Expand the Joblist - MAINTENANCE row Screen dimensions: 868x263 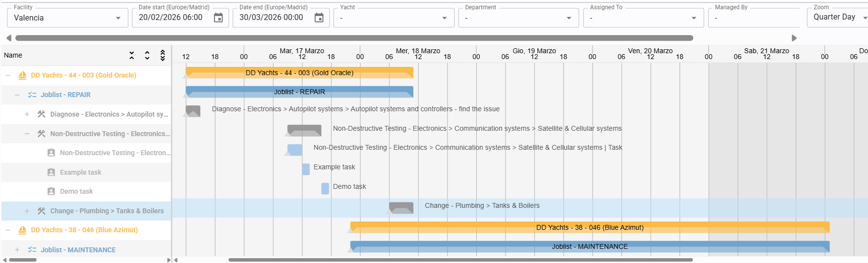click(17, 250)
